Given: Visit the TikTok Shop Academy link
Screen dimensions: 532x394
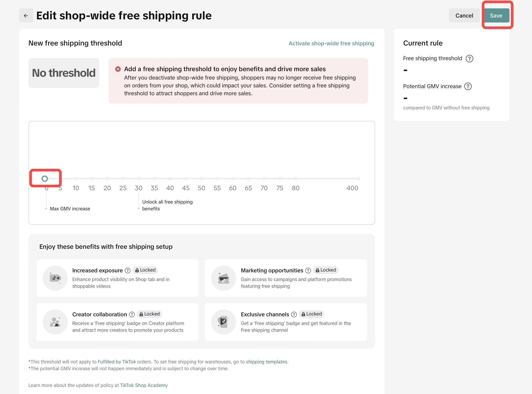Looking at the screenshot, I should (x=144, y=385).
